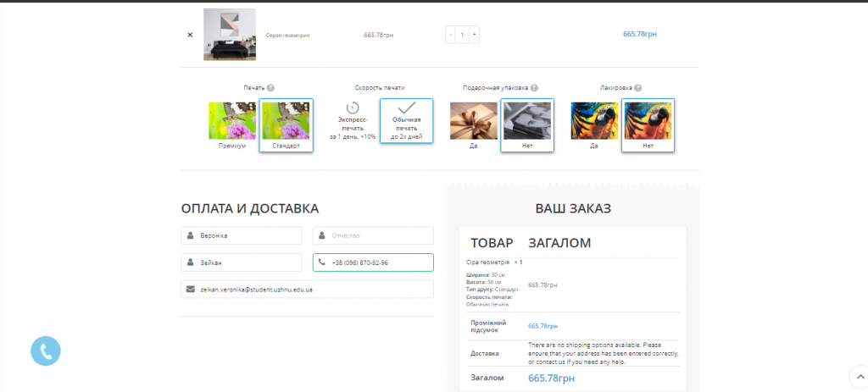Select Нет for lacquer coating

tap(648, 121)
